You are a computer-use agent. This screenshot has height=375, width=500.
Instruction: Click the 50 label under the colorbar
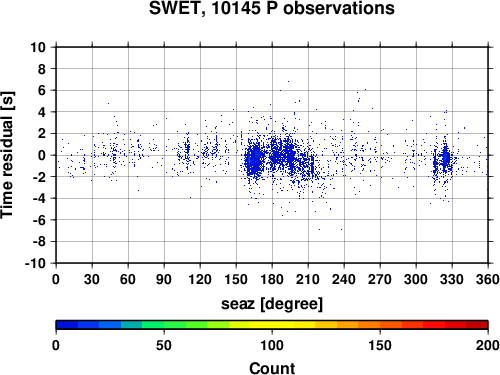[x=164, y=345]
